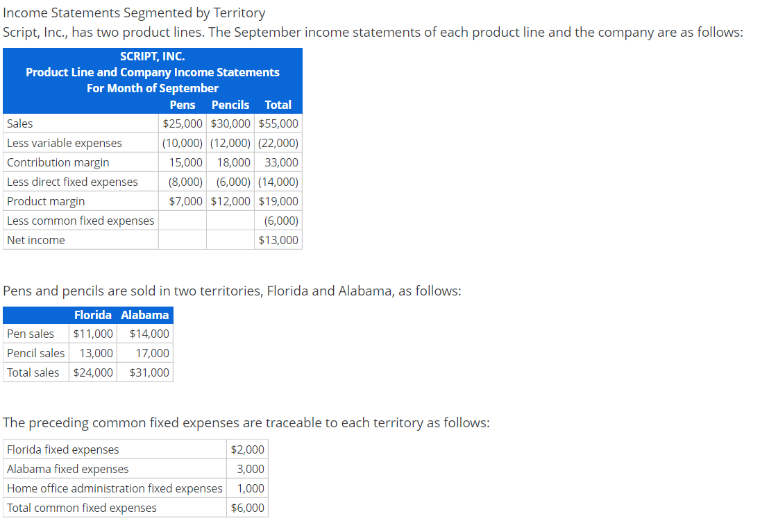Select the Pencils column header
Screen dimensions: 760x532
(230, 105)
